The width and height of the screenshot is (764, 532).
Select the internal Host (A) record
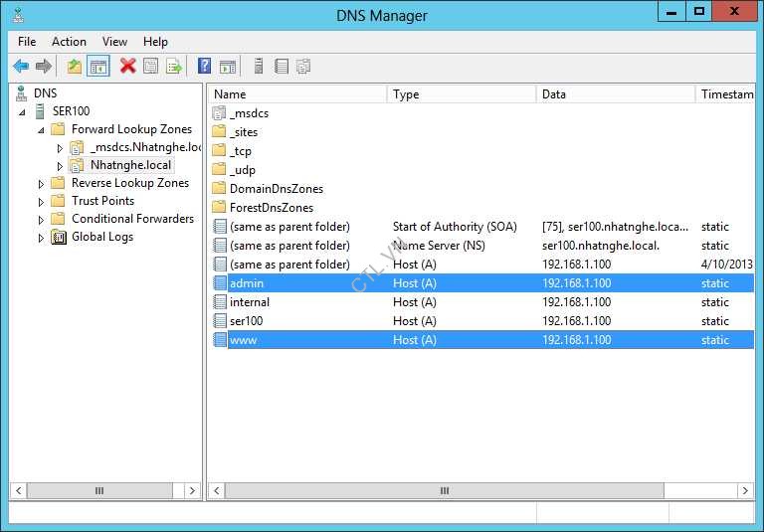(x=249, y=302)
